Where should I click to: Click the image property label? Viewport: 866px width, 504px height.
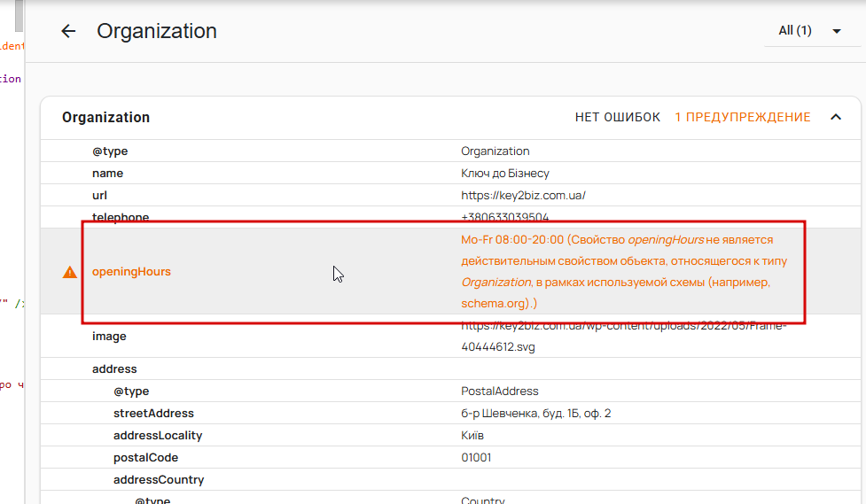click(109, 337)
